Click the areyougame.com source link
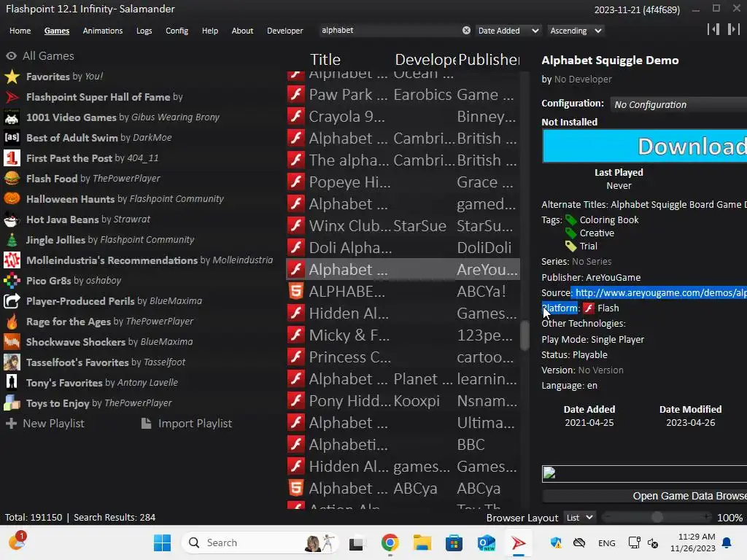 [661, 292]
